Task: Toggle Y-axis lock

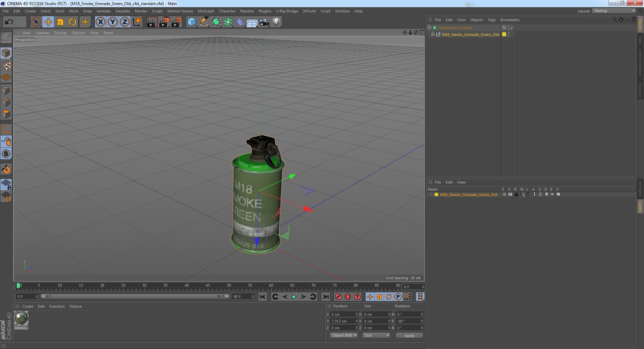Action: click(113, 22)
